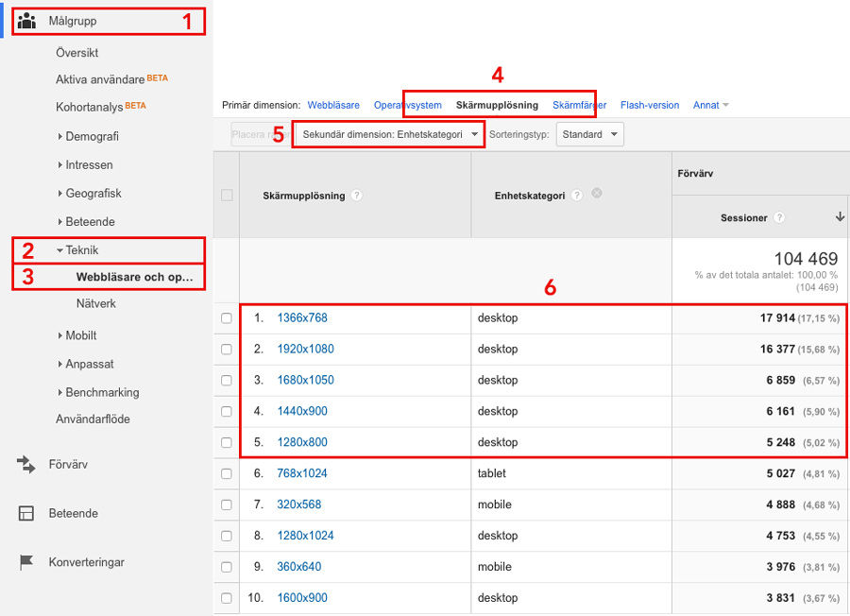Viewport: 850px width, 616px height.
Task: Open the Förvärv sidebar section
Action: (x=68, y=465)
